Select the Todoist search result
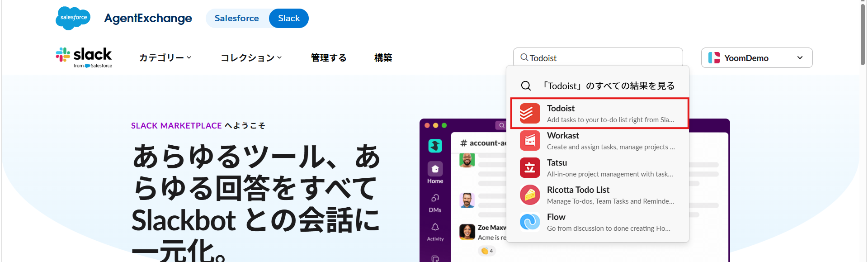868x262 pixels. [x=599, y=113]
